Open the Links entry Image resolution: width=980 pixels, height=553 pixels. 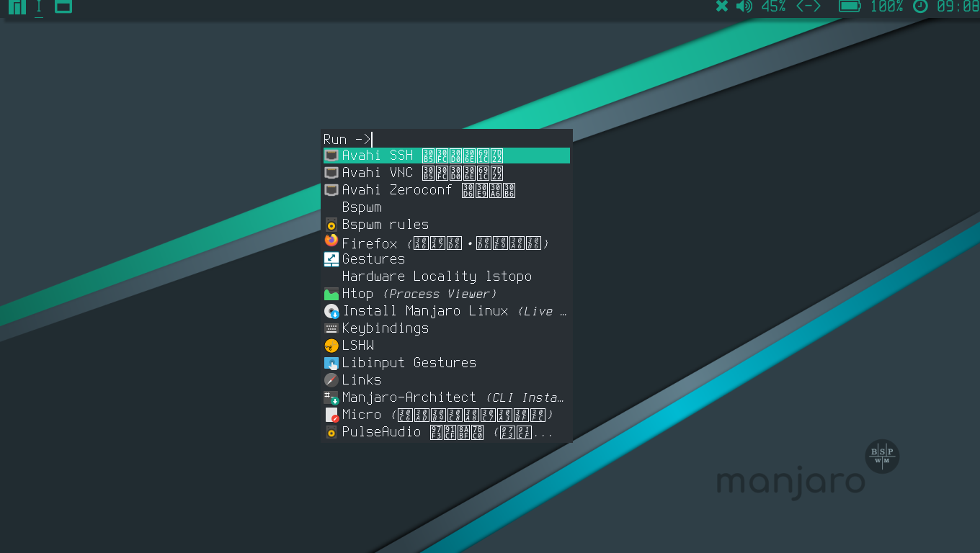click(x=447, y=380)
